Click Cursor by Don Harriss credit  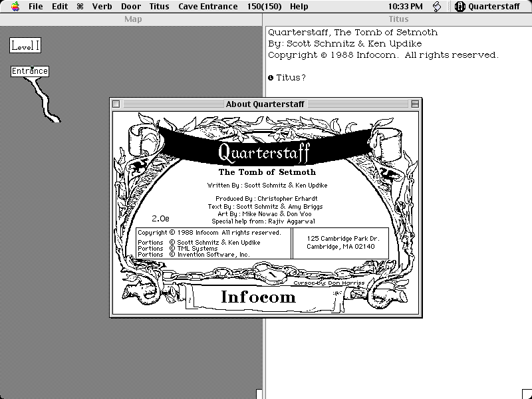(x=329, y=283)
